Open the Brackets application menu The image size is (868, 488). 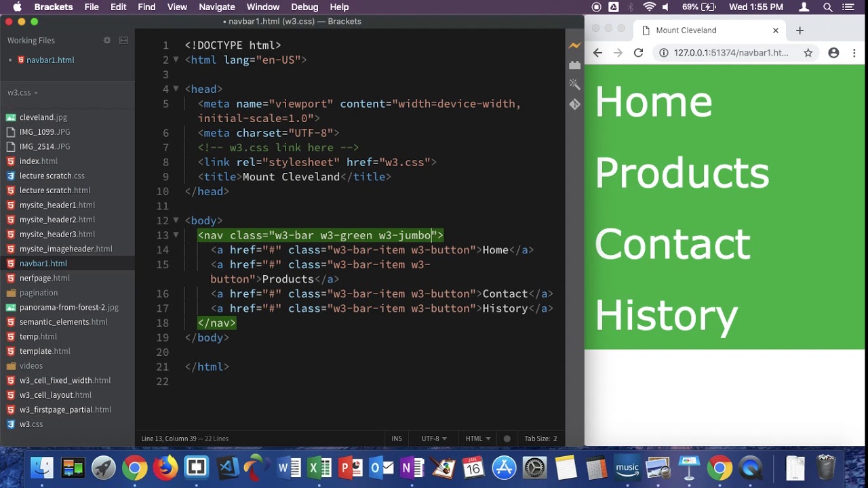pyautogui.click(x=53, y=7)
